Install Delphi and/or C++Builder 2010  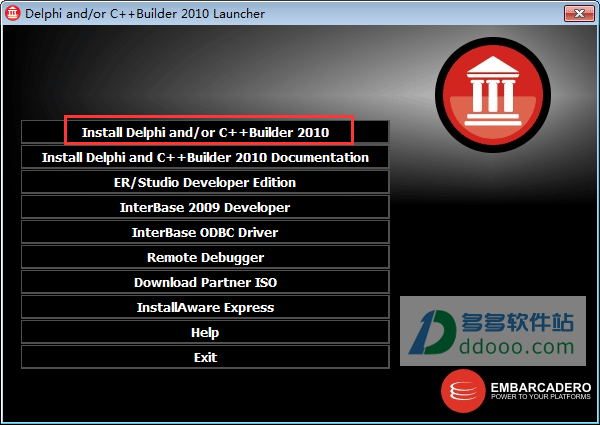pos(205,132)
